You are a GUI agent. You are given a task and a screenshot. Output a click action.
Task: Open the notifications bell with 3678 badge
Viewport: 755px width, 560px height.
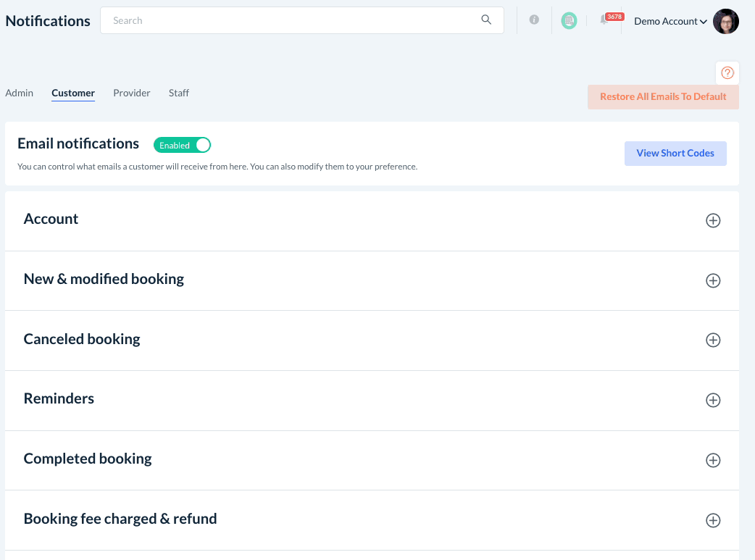tap(611, 20)
